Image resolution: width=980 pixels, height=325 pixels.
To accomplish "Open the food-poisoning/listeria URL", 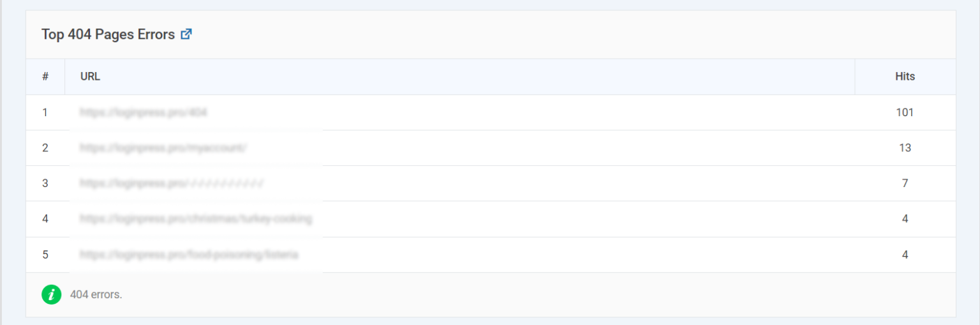I will tap(189, 255).
